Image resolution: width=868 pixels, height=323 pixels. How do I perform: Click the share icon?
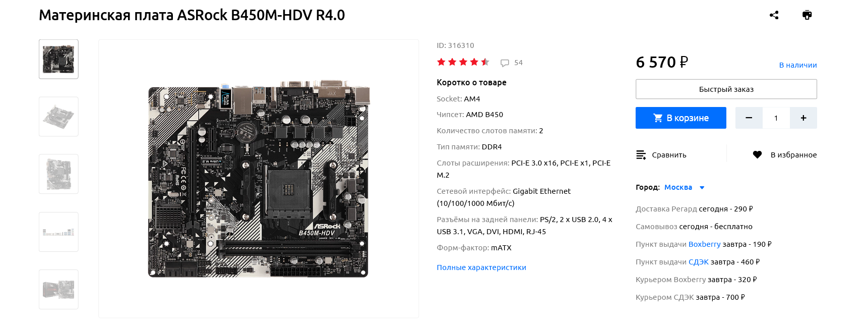point(774,15)
